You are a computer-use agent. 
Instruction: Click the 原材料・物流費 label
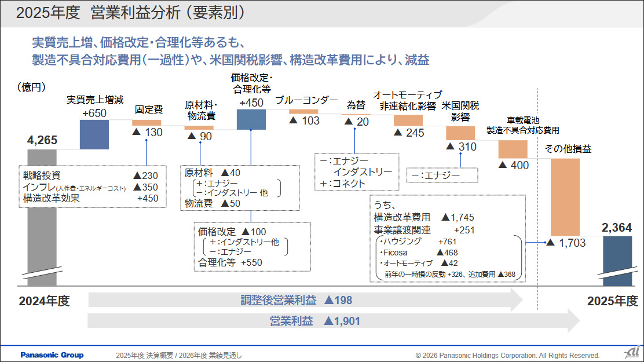pyautogui.click(x=201, y=110)
